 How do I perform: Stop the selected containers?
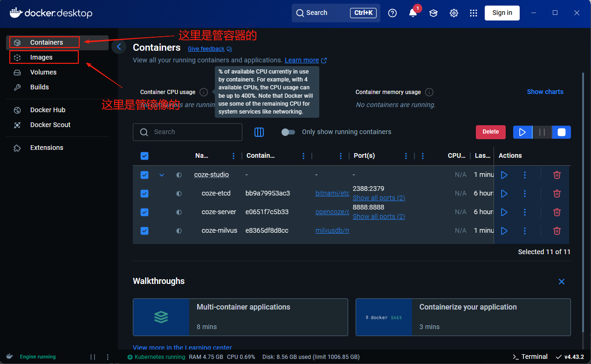(562, 132)
